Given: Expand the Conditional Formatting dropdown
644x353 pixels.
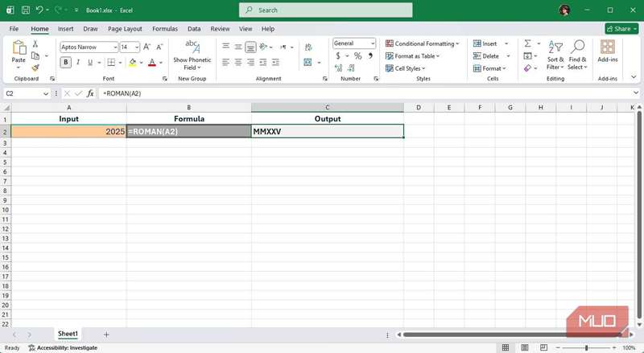Looking at the screenshot, I should (422, 43).
